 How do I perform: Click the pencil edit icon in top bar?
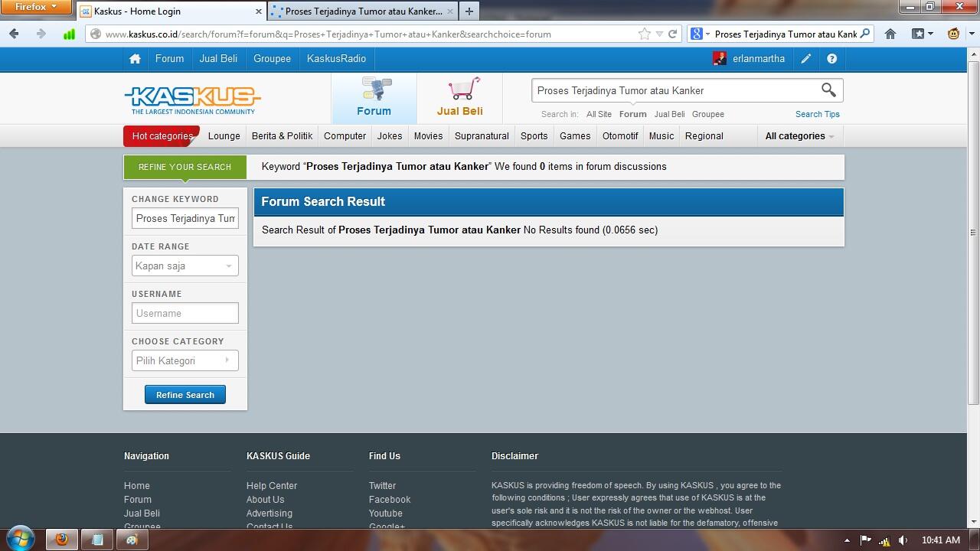click(806, 59)
